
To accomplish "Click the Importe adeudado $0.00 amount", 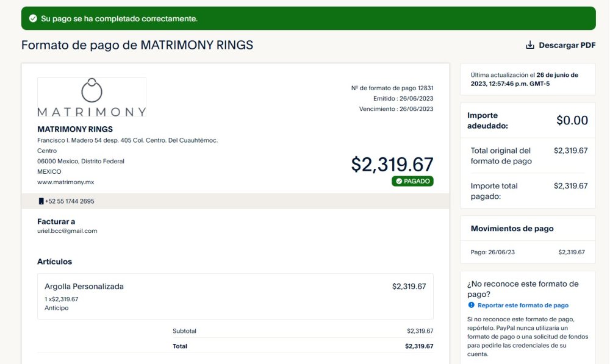I will (x=572, y=120).
